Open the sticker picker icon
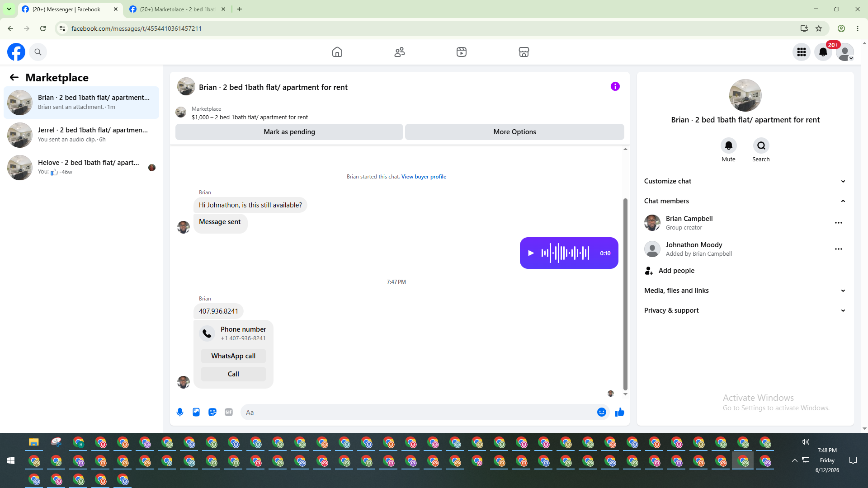This screenshot has height=488, width=868. click(x=212, y=412)
